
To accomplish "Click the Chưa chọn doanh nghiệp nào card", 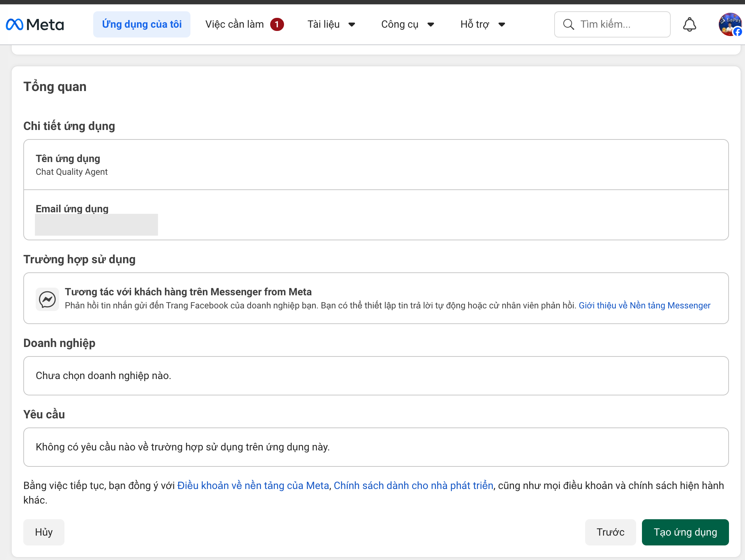I will click(375, 375).
